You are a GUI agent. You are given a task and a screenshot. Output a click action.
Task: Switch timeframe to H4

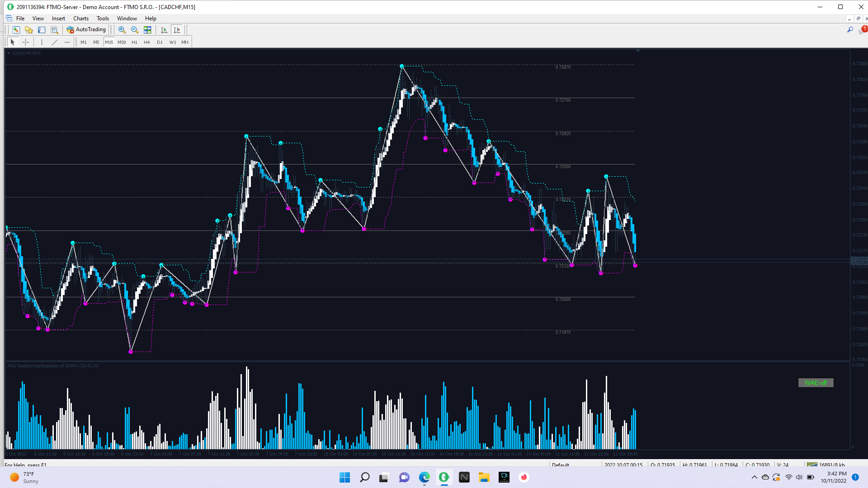pos(146,42)
